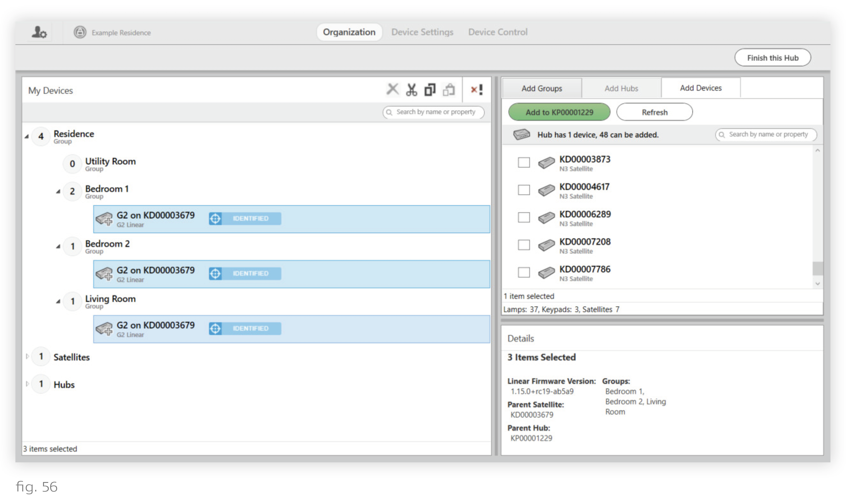Click the identify target icon in Bedroom 1 device
The width and height of the screenshot is (855, 504).
click(x=215, y=219)
